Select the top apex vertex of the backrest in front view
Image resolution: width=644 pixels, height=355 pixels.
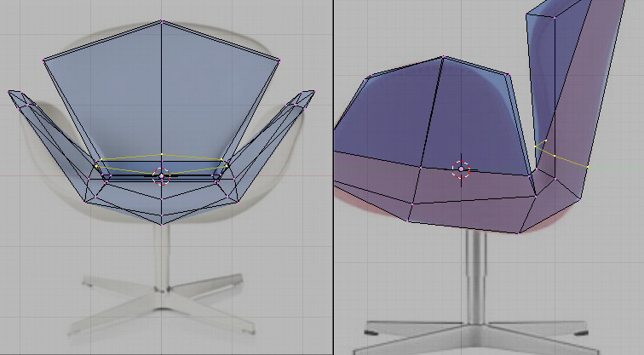[161, 20]
